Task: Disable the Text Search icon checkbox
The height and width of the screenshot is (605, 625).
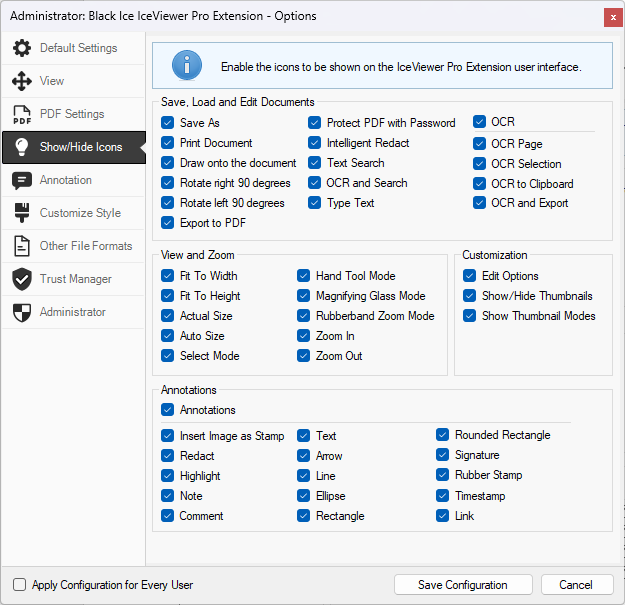Action: [314, 163]
